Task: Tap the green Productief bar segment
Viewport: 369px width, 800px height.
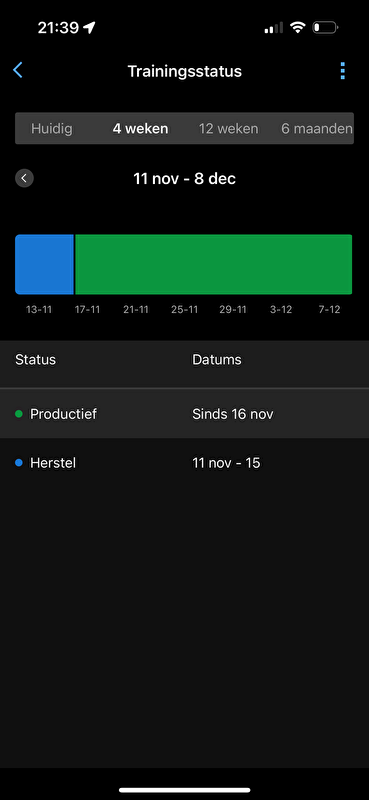Action: [x=213, y=264]
